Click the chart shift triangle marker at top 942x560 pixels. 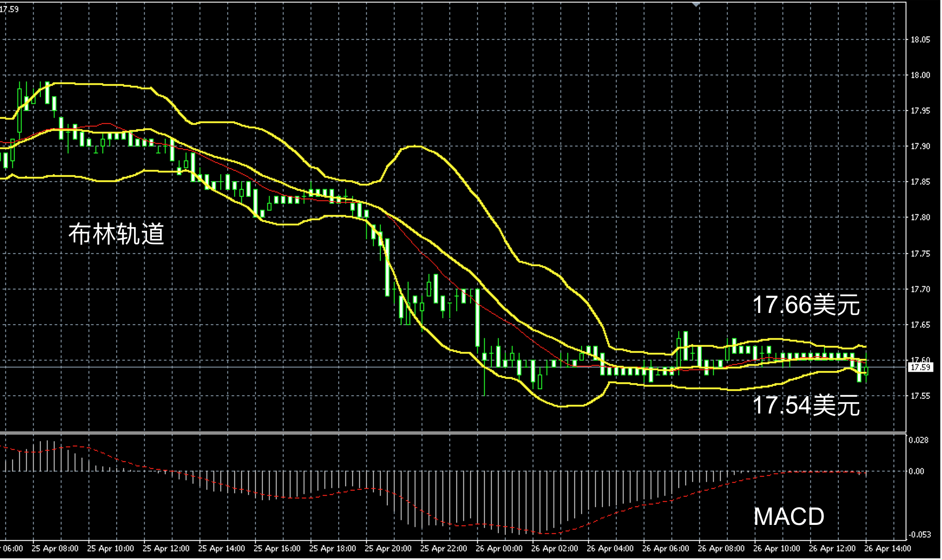696,4
